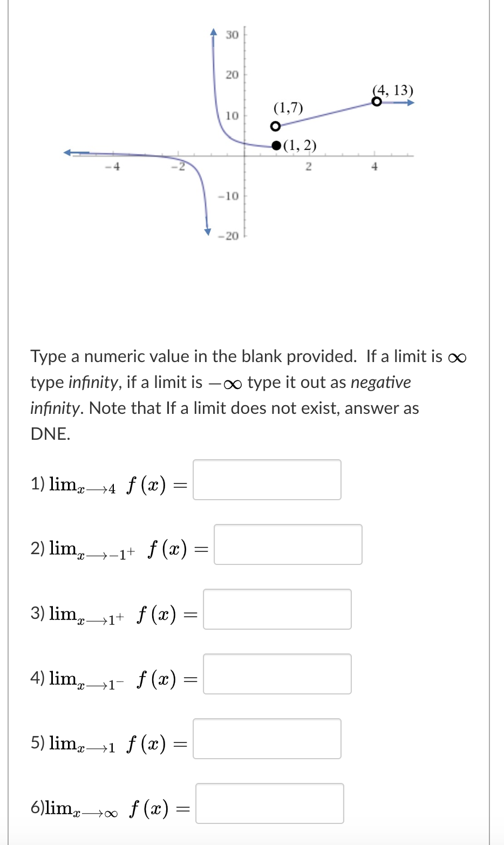Screen dimensions: 504x845
Task: Click the answer field for limit as x approaches 1 minus
Action: [277, 674]
